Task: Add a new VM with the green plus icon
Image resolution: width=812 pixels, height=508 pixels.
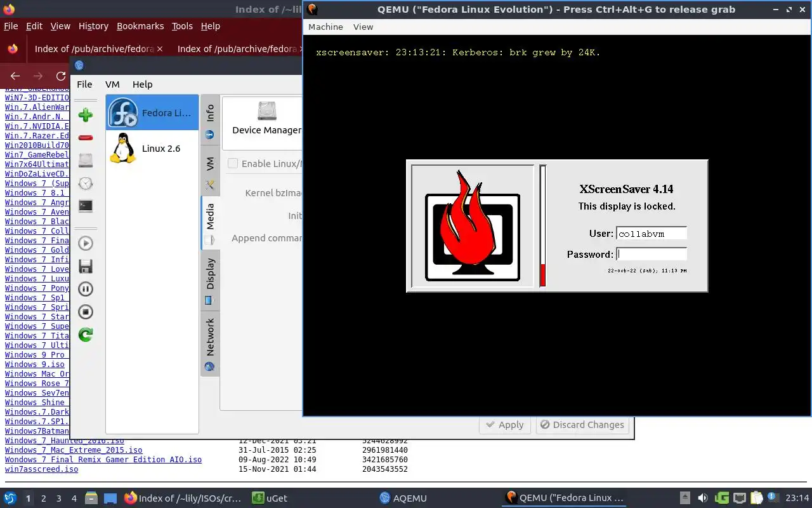Action: (x=86, y=115)
